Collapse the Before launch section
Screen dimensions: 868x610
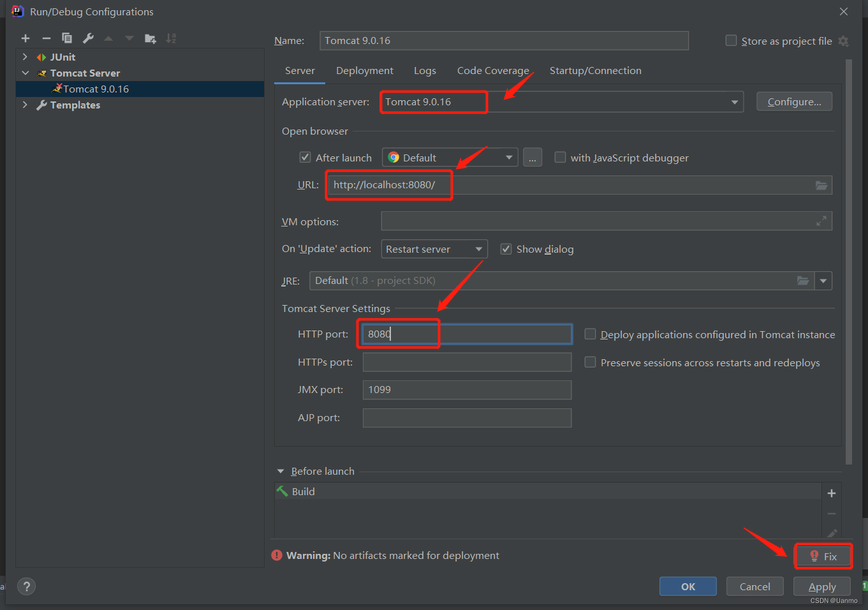tap(281, 471)
